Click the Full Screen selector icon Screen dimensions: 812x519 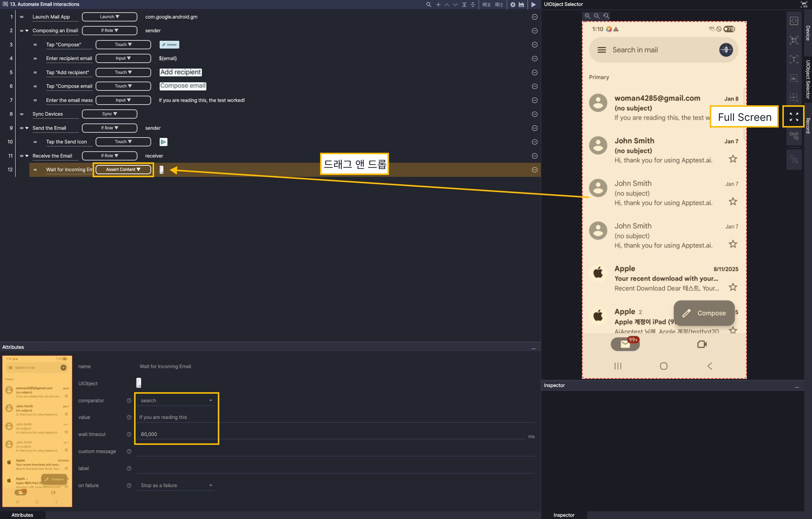(793, 117)
